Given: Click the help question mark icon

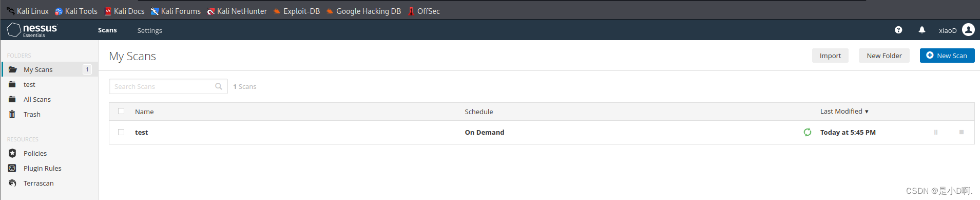Looking at the screenshot, I should click(898, 30).
